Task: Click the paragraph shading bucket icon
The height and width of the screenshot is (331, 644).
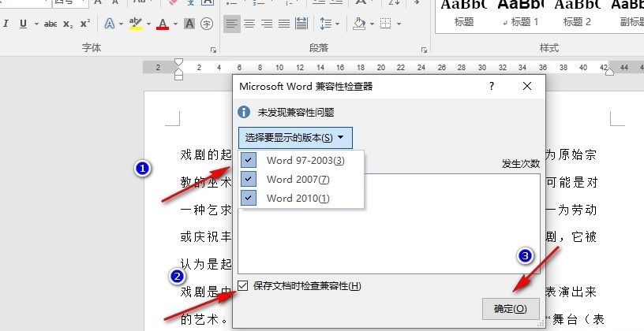Action: tap(359, 24)
